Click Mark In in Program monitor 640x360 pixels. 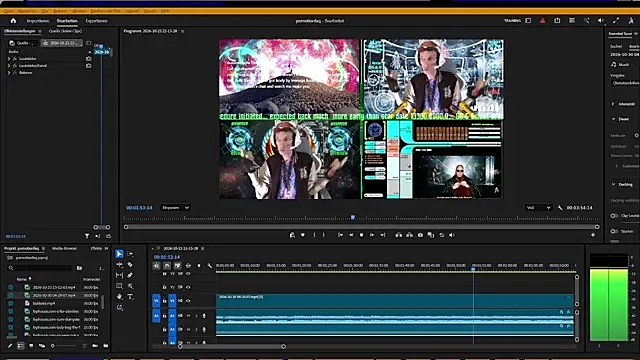tap(313, 235)
